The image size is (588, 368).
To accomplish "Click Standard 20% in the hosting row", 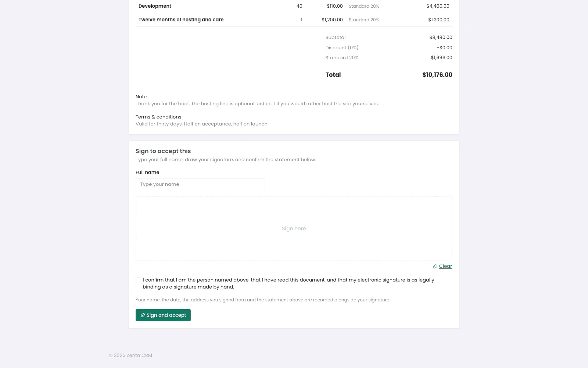I will click(x=364, y=20).
